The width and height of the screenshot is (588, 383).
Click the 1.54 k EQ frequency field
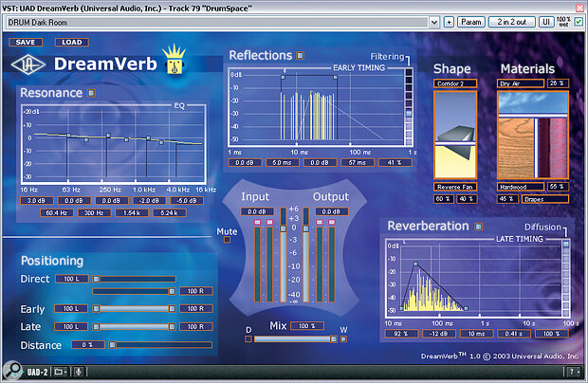(x=132, y=213)
